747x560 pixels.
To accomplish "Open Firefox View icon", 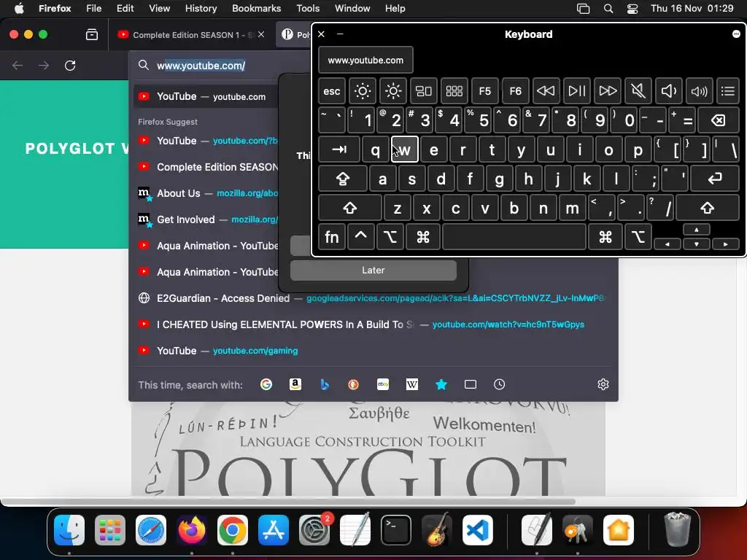I will pos(91,34).
